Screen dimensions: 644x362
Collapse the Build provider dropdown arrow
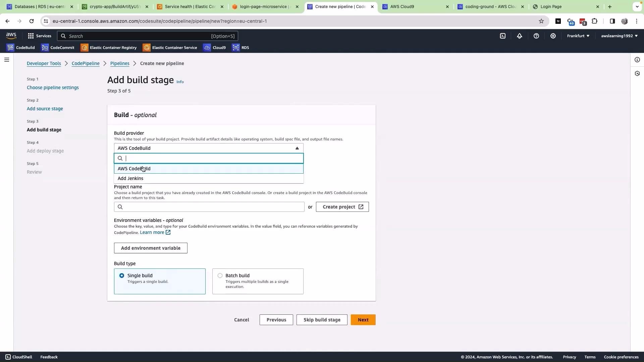pyautogui.click(x=297, y=148)
